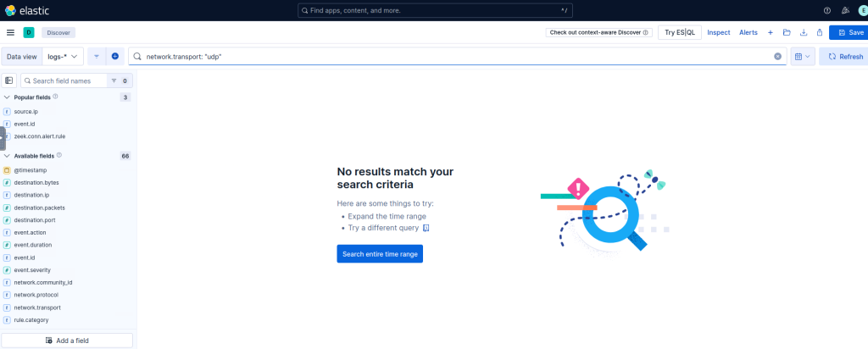Clear the query with the X icon
The height and width of the screenshot is (349, 868).
(x=777, y=57)
